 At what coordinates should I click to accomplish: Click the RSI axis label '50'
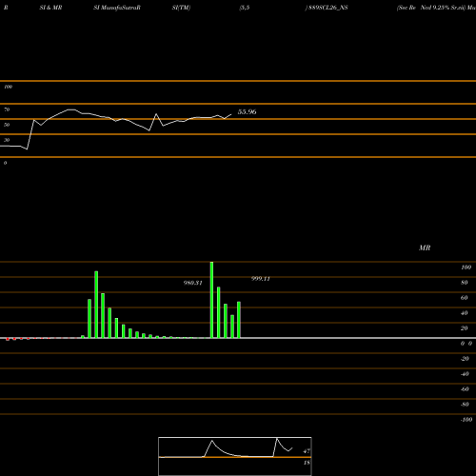coord(7,125)
